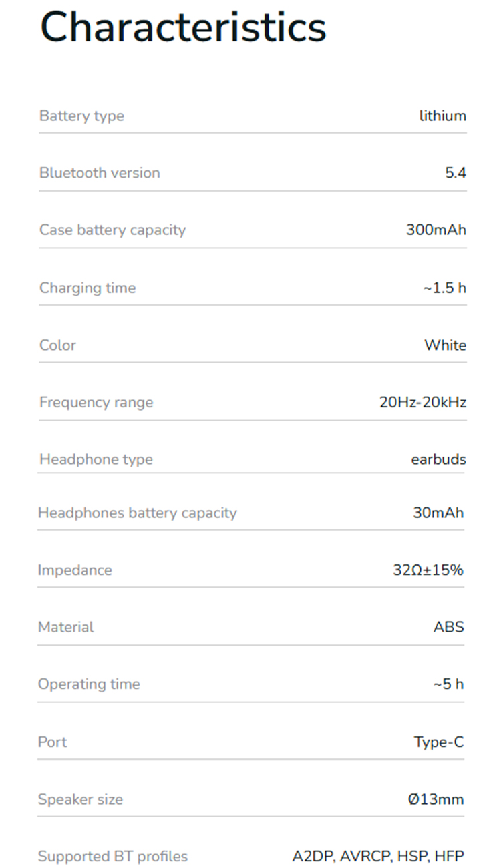Click the Characteristics heading
501x868 pixels.
click(x=183, y=27)
